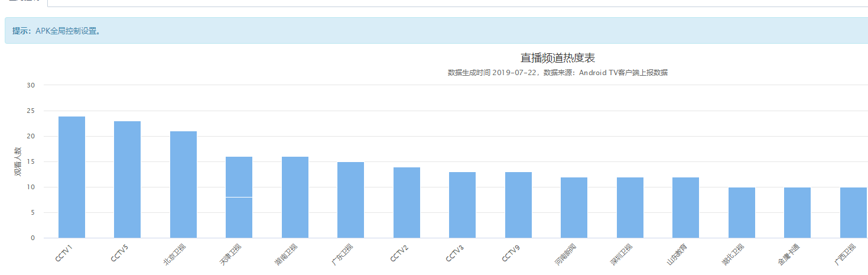Click the y-axis value 10
Image resolution: width=868 pixels, height=275 pixels.
31,187
